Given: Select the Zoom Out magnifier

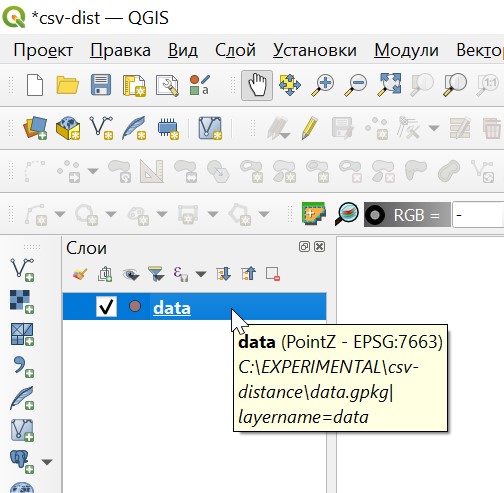Looking at the screenshot, I should tap(356, 85).
